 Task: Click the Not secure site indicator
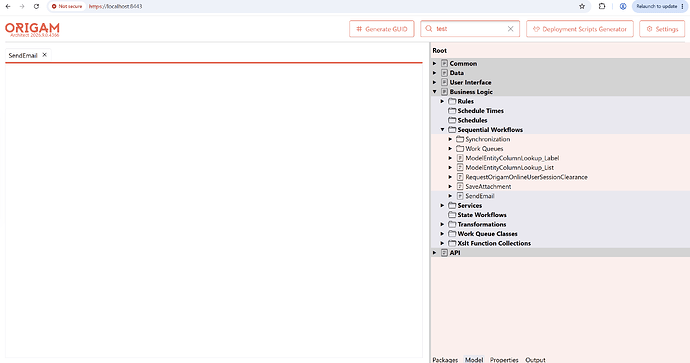[x=67, y=7]
